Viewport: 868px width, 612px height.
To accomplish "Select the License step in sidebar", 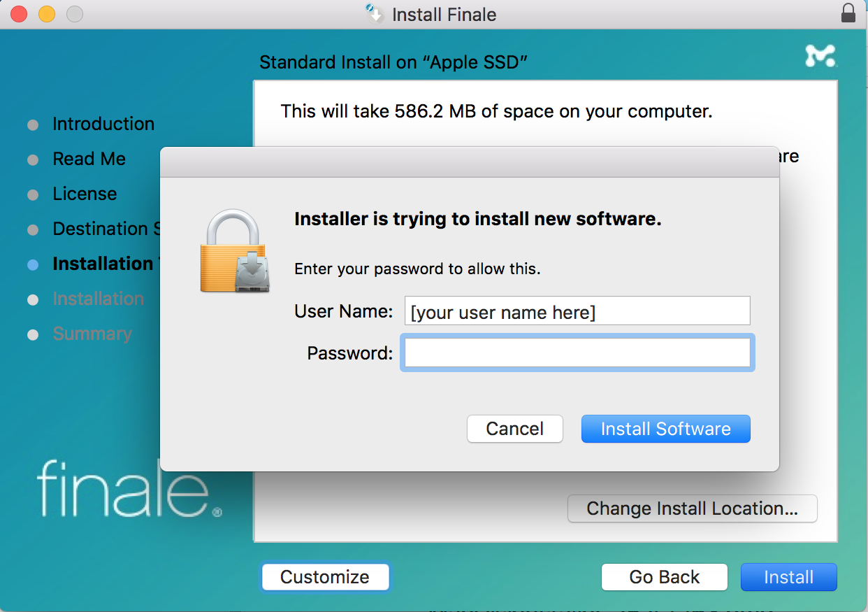I will (x=85, y=194).
